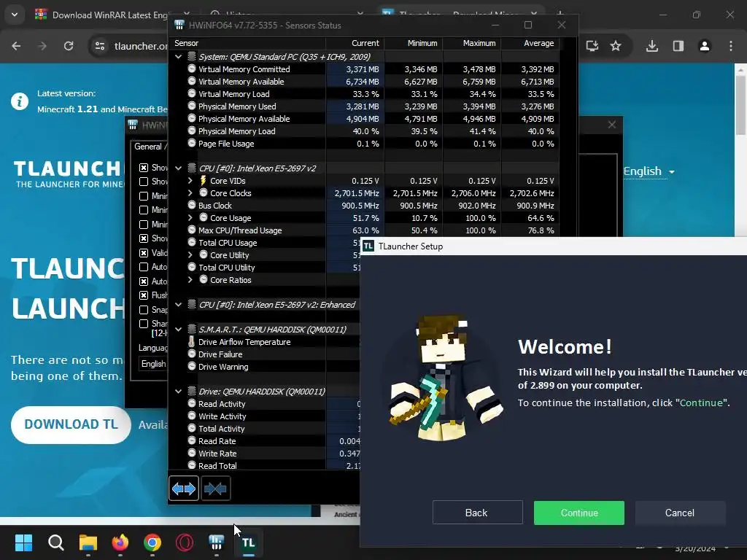Collapse System QEMU Standard PC sensor group
This screenshot has width=747, height=560.
click(178, 56)
